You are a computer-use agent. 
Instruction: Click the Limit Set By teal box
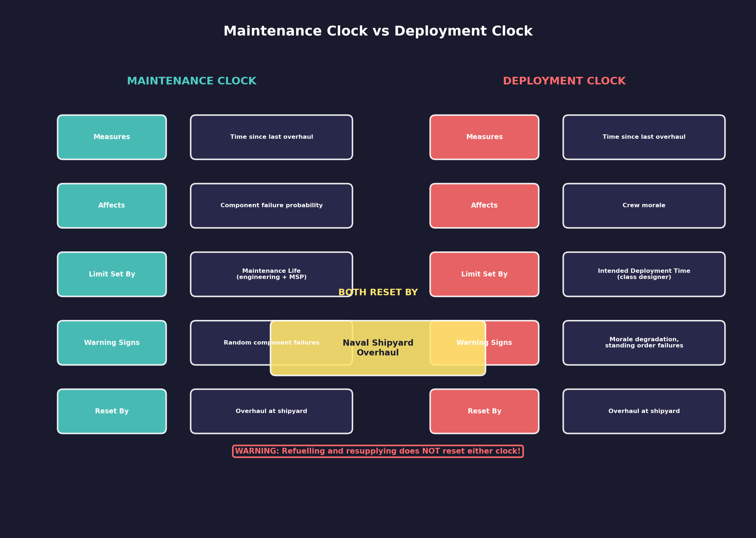tap(112, 274)
